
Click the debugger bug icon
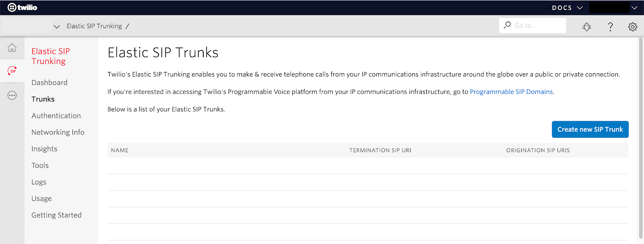pos(586,27)
